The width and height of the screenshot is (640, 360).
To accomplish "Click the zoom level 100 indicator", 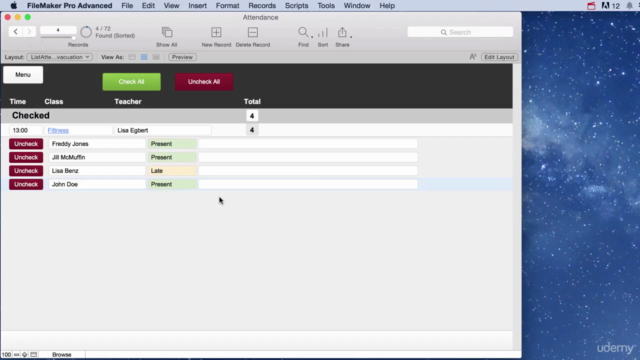I will point(7,355).
